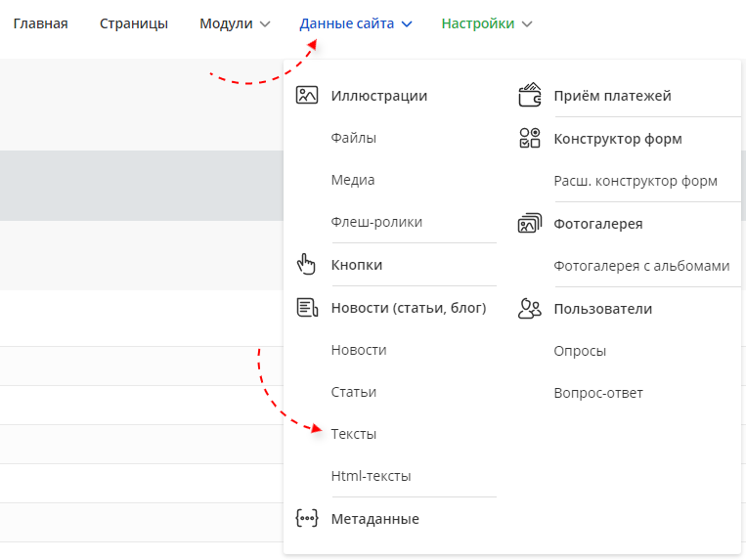Click the Пользователи people icon

[529, 309]
